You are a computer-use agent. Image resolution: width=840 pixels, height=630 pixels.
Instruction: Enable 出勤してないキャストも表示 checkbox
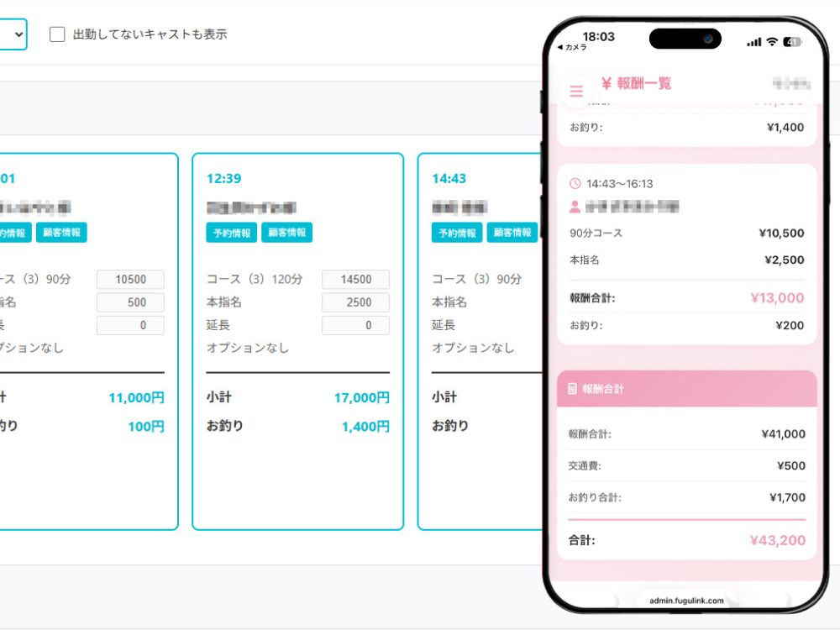pyautogui.click(x=57, y=34)
